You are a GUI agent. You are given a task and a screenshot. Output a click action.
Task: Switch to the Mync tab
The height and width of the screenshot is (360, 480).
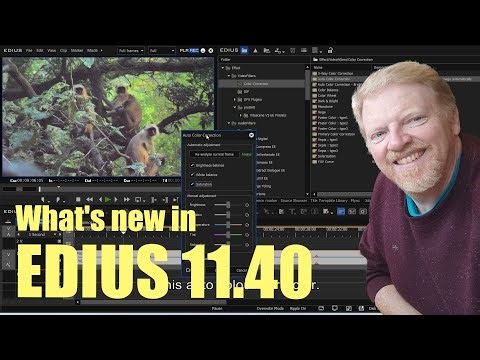pos(355,201)
